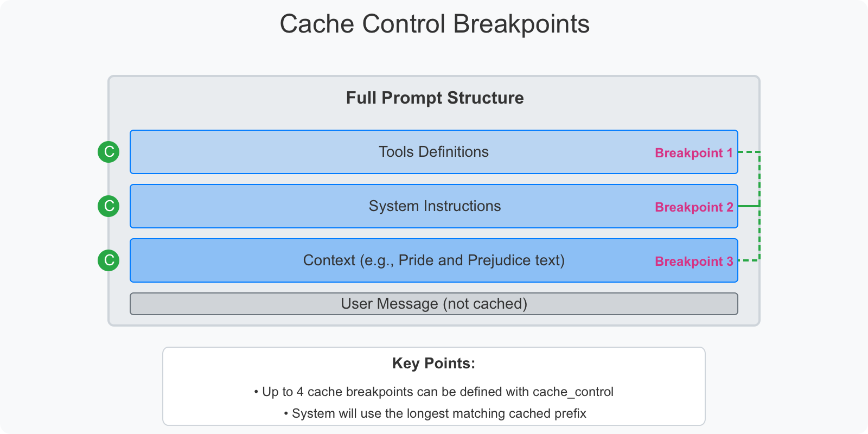This screenshot has height=434, width=868.
Task: Click the green C icon beside Tools Definitions
Action: click(108, 152)
